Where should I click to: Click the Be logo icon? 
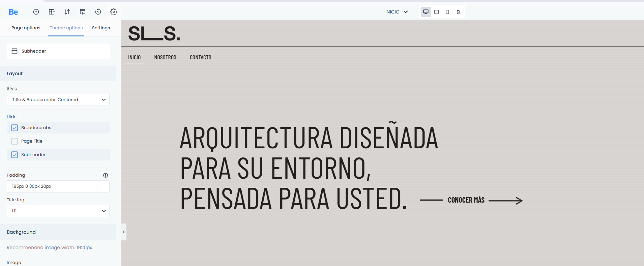(13, 12)
